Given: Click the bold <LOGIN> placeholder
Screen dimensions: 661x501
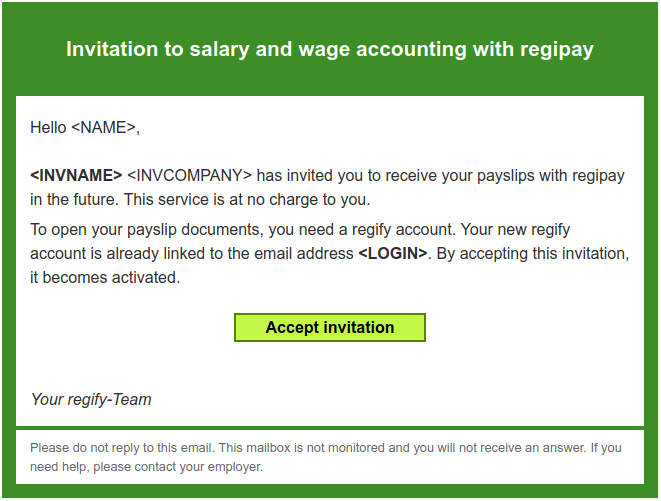Looking at the screenshot, I should [393, 253].
